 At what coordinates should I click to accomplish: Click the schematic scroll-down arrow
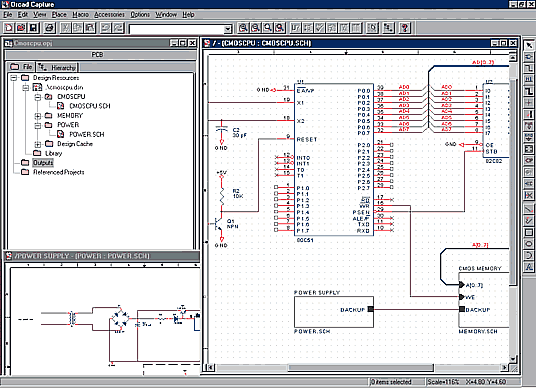click(513, 359)
